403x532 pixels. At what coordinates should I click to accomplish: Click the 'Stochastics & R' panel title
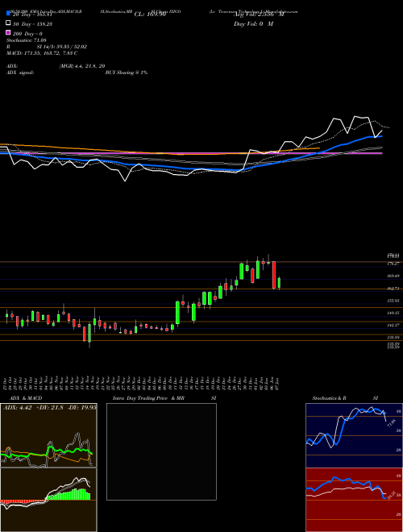(329, 398)
